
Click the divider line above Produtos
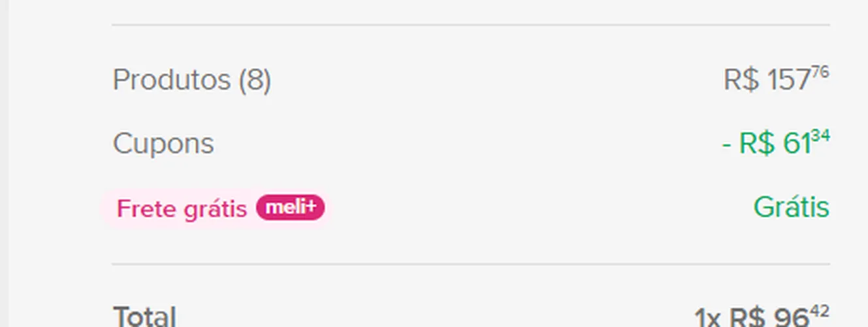tap(471, 25)
